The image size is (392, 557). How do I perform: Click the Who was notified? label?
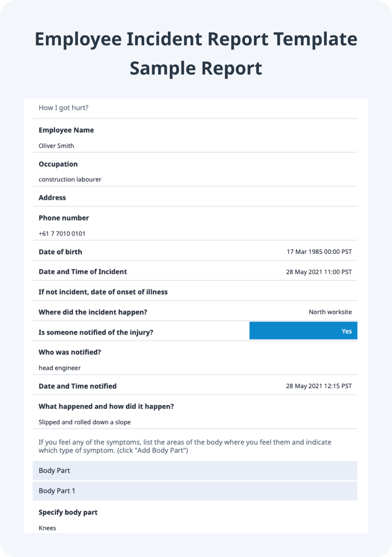point(70,353)
